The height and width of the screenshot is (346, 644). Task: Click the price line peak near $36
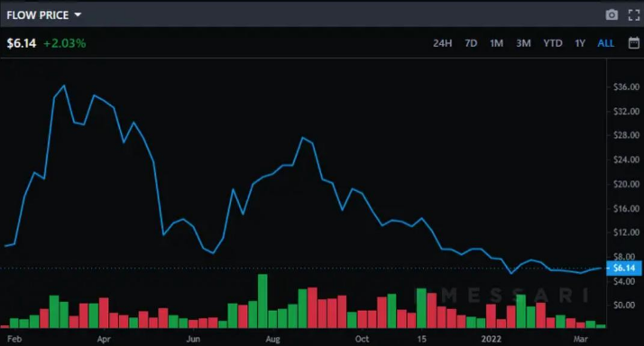pyautogui.click(x=64, y=86)
